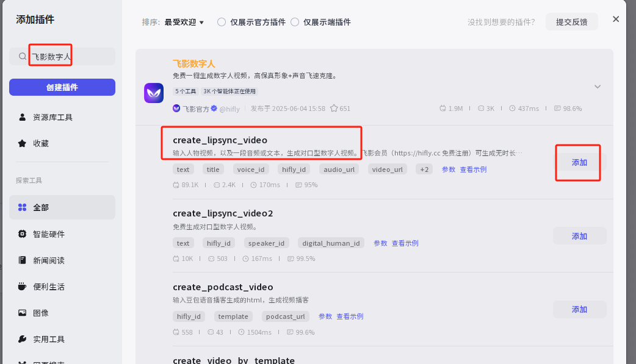This screenshot has height=364, width=636.
Task: Click the 便利生活 cup icon
Action: click(x=23, y=286)
